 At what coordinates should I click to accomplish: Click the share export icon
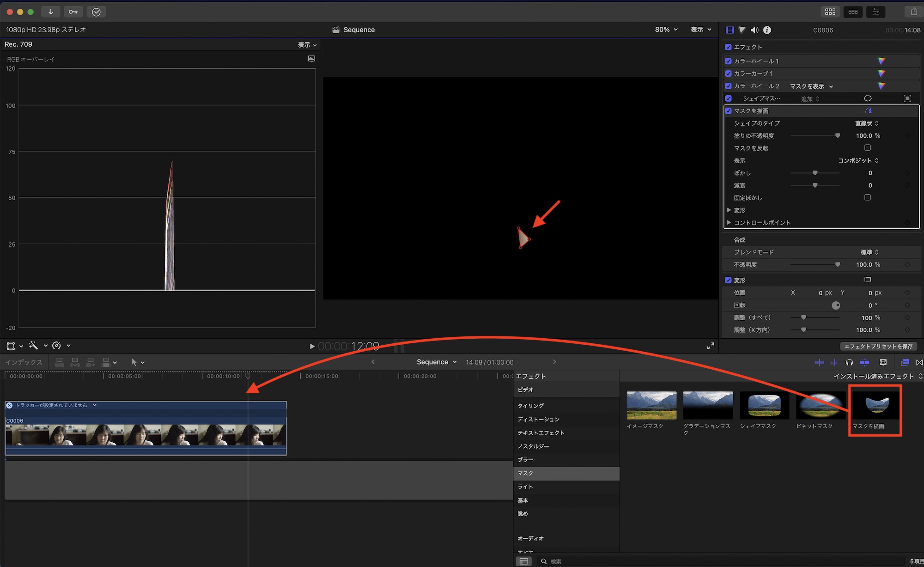(913, 12)
